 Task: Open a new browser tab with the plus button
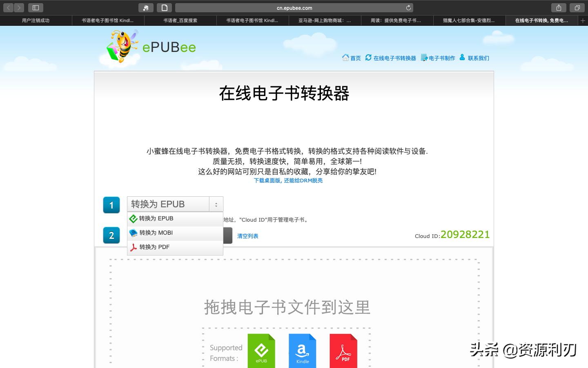pos(583,20)
